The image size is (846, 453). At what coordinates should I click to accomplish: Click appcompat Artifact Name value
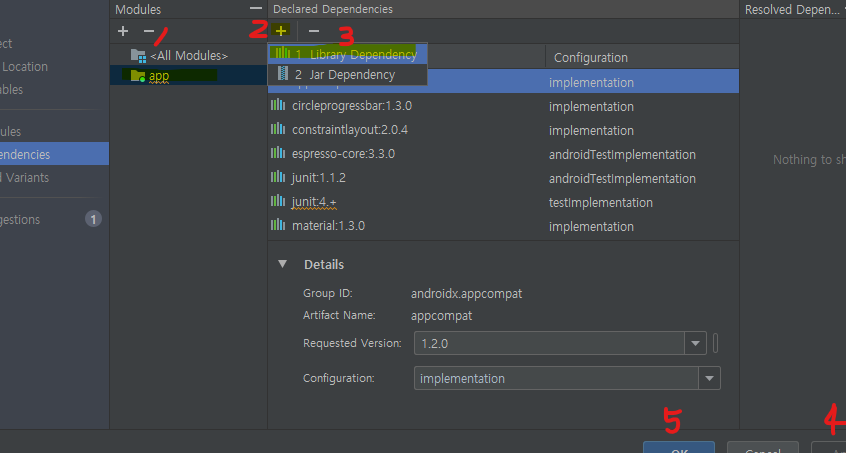coord(441,315)
